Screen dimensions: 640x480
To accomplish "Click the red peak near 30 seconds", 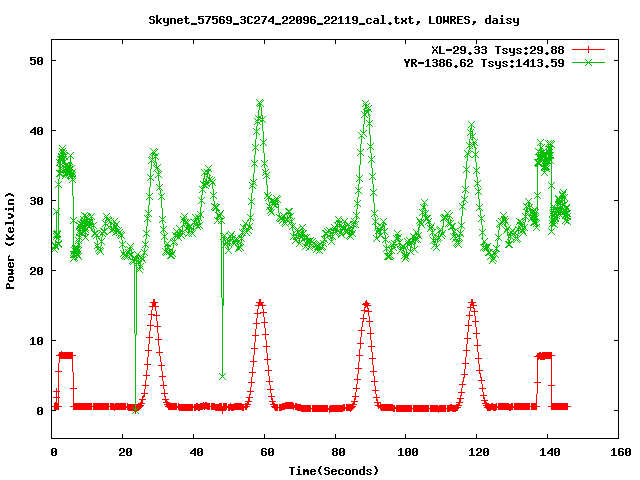I will click(154, 303).
